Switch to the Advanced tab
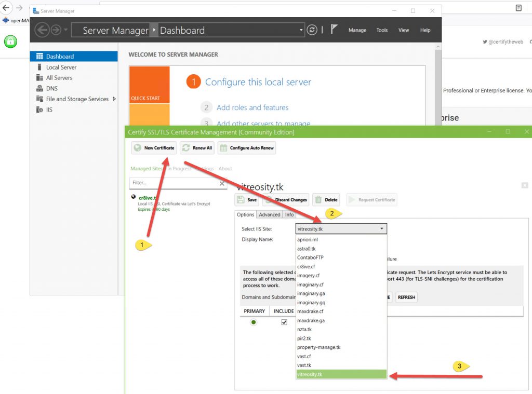The image size is (532, 394). coord(270,214)
